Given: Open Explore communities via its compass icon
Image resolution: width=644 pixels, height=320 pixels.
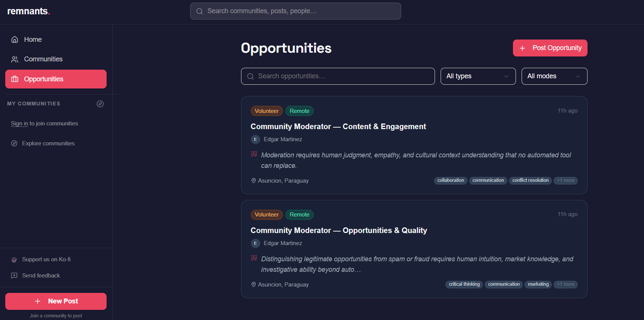Looking at the screenshot, I should (14, 143).
